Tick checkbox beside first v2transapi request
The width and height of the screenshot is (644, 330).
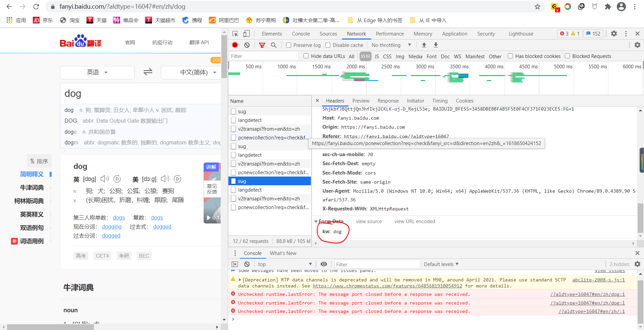tap(233, 129)
